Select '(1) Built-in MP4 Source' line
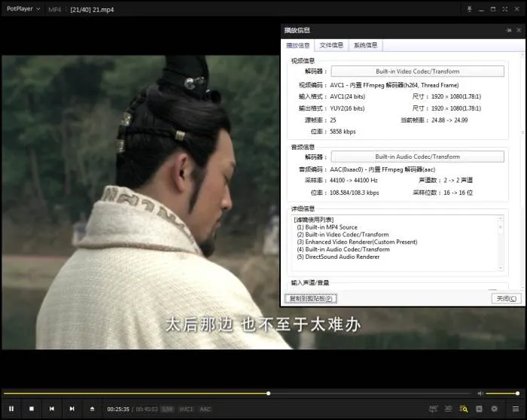527x420 pixels. tap(327, 227)
